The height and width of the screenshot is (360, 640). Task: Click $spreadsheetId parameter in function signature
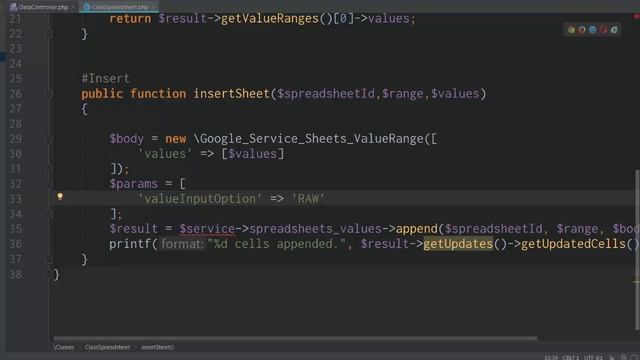point(326,94)
